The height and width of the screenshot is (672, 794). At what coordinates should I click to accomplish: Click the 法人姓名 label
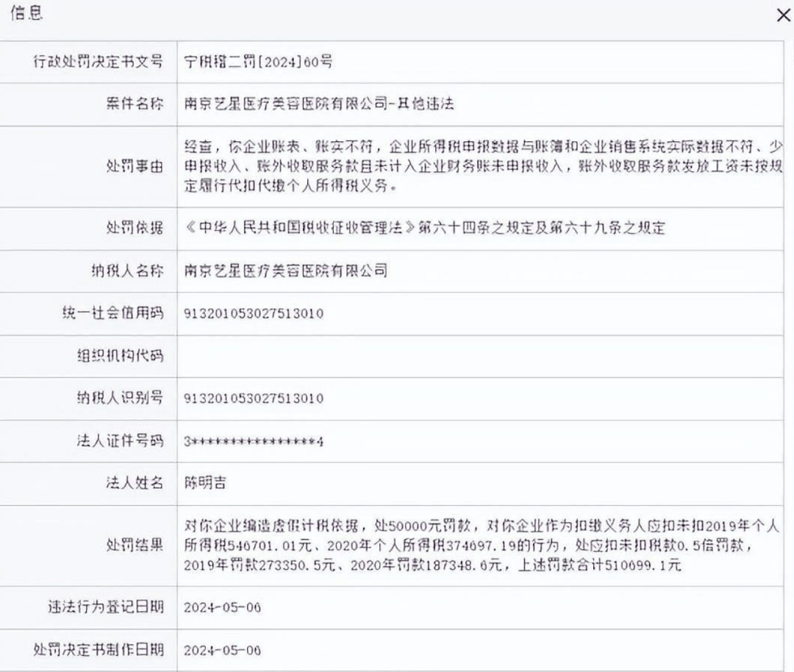click(x=135, y=482)
